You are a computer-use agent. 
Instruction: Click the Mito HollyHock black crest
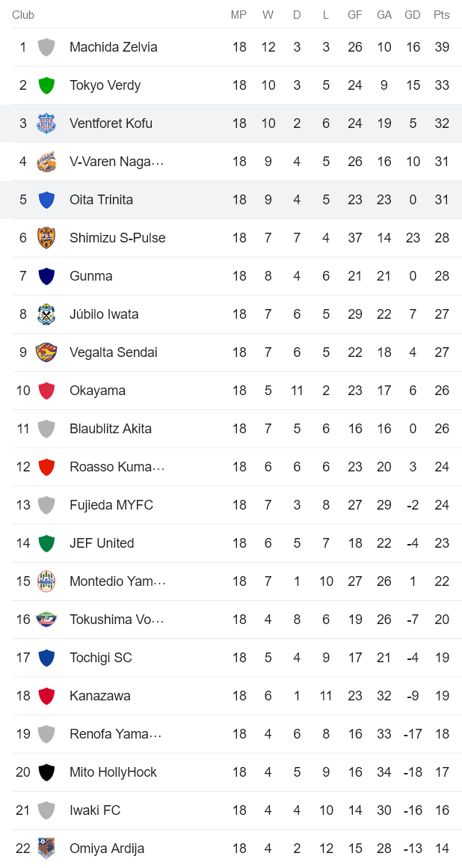pos(46,771)
